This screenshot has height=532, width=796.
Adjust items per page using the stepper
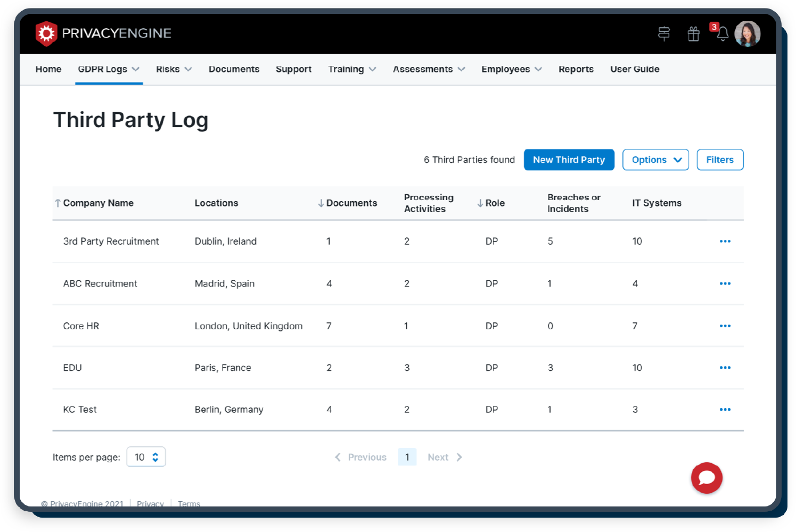155,456
